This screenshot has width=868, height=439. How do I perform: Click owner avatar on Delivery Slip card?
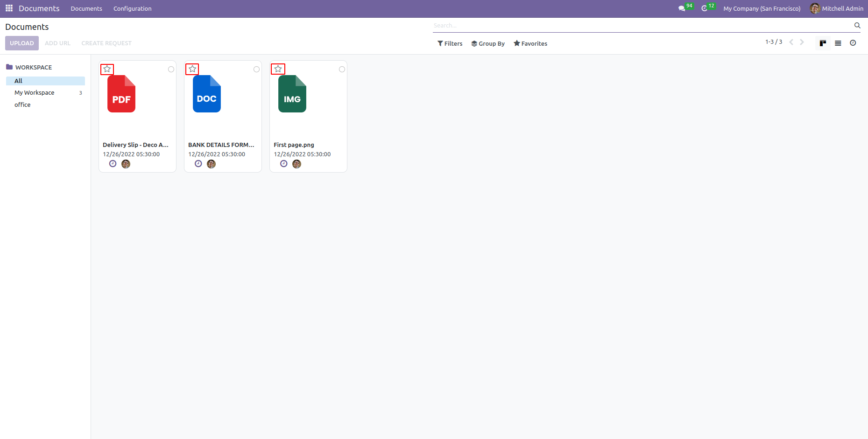pyautogui.click(x=126, y=164)
